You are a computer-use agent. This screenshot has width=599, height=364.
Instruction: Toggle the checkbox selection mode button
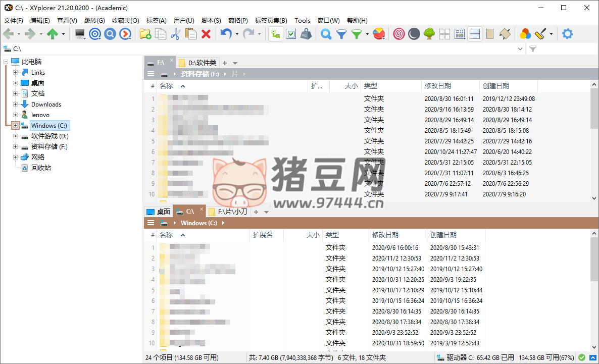point(291,34)
